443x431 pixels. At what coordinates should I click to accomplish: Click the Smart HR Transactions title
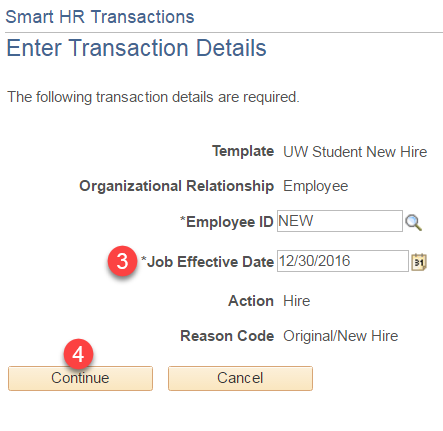click(100, 17)
